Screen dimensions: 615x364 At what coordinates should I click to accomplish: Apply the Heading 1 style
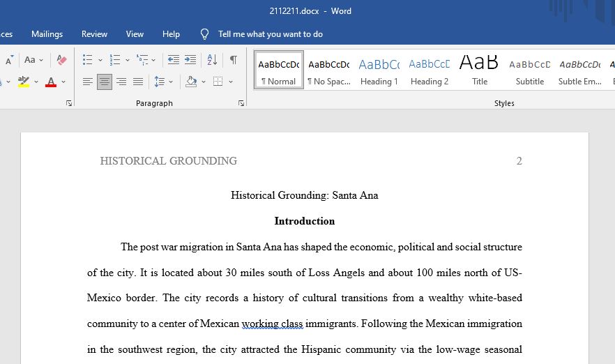(379, 70)
